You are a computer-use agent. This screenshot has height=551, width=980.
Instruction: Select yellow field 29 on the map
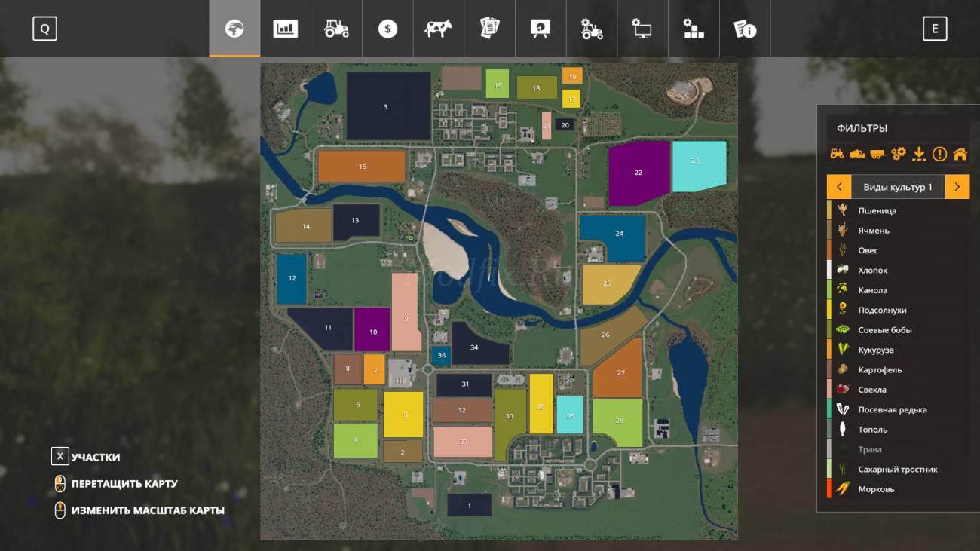541,404
